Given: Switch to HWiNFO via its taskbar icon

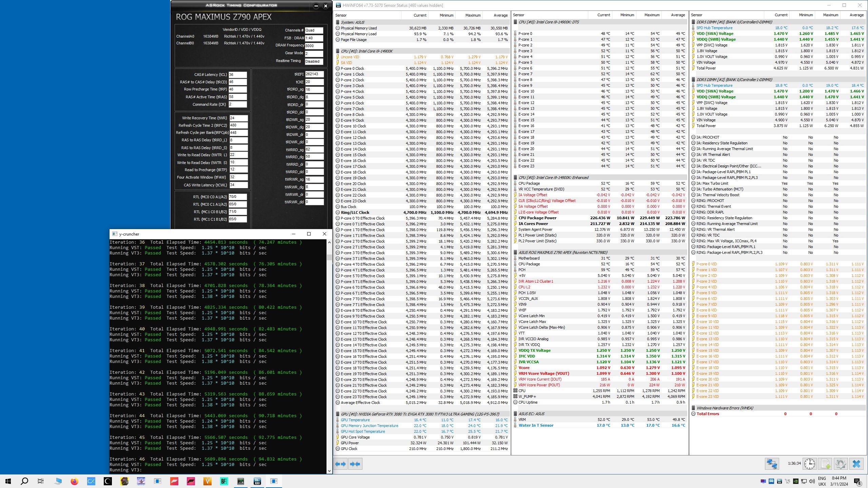Looking at the screenshot, I should 257,481.
